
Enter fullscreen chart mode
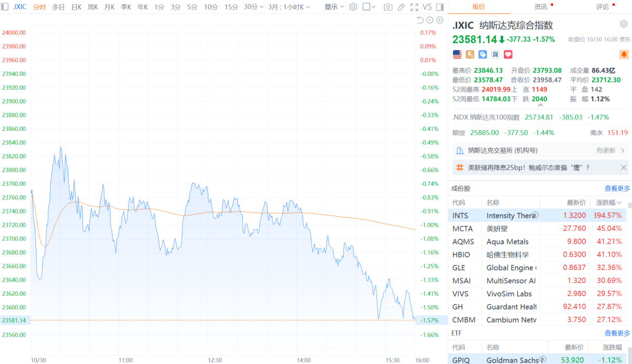[414, 7]
